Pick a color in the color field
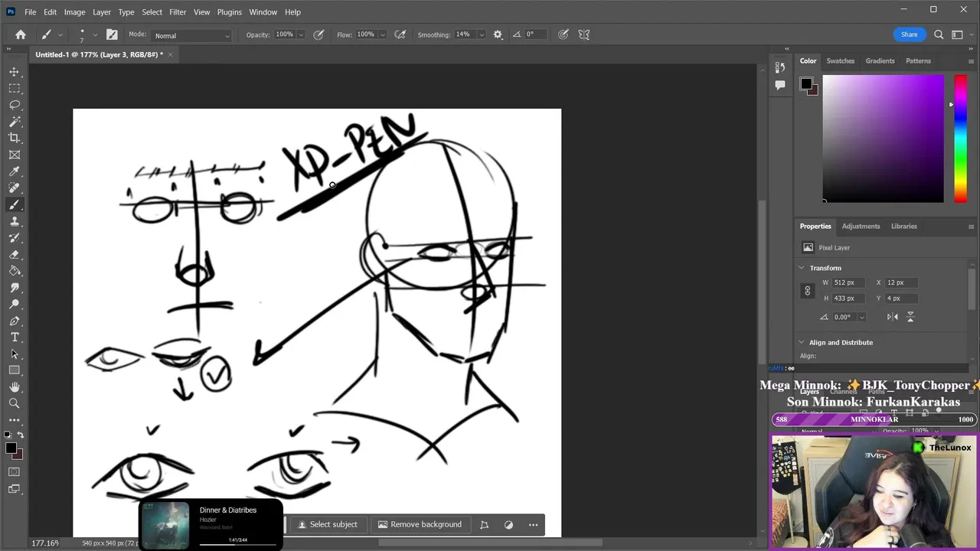The height and width of the screenshot is (551, 980). [x=883, y=139]
